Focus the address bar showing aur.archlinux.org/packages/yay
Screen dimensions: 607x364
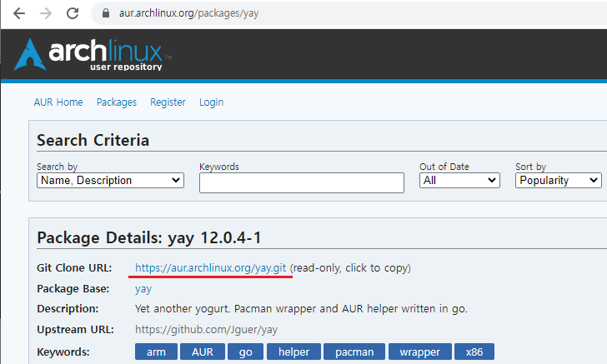tap(349, 13)
